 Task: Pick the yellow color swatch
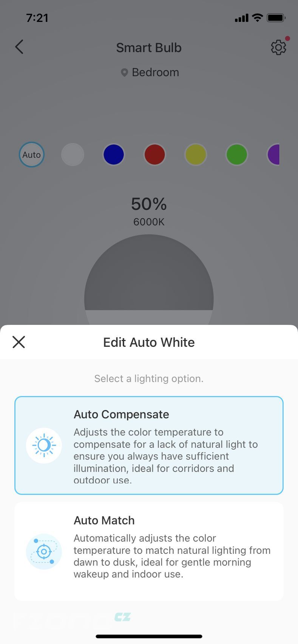tap(196, 155)
